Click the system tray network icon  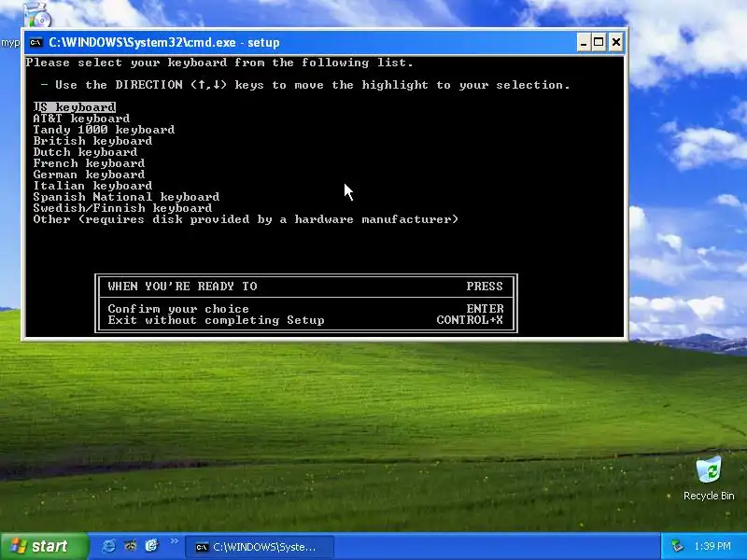click(x=677, y=546)
